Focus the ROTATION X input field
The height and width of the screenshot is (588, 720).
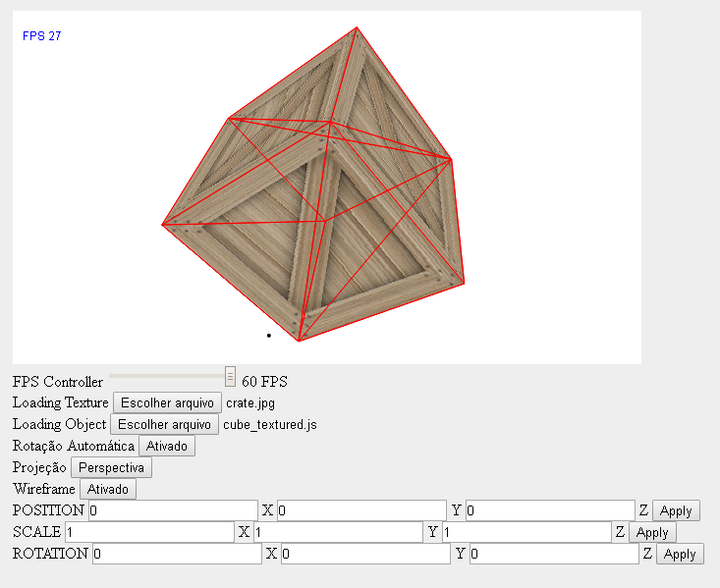click(177, 554)
